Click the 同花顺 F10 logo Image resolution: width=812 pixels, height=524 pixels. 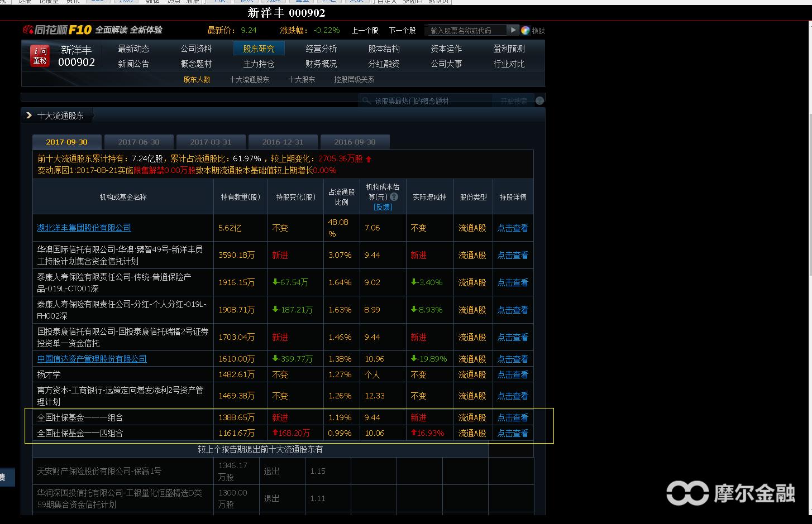coord(56,30)
